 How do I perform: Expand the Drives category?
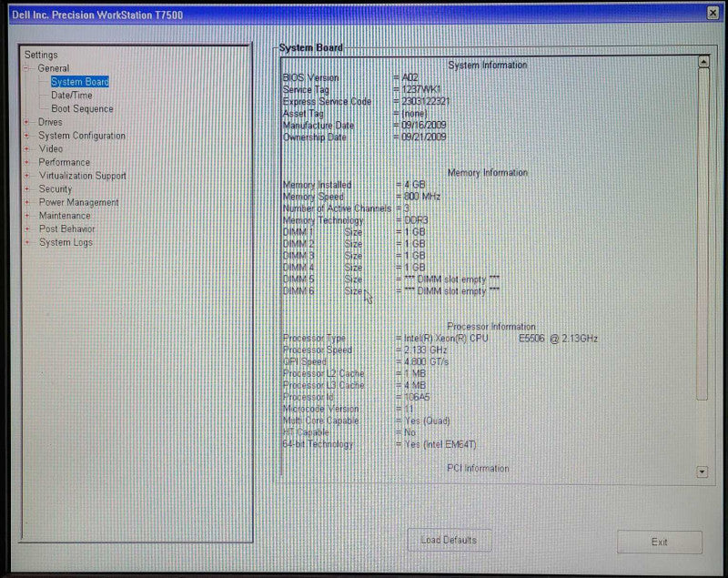point(27,122)
